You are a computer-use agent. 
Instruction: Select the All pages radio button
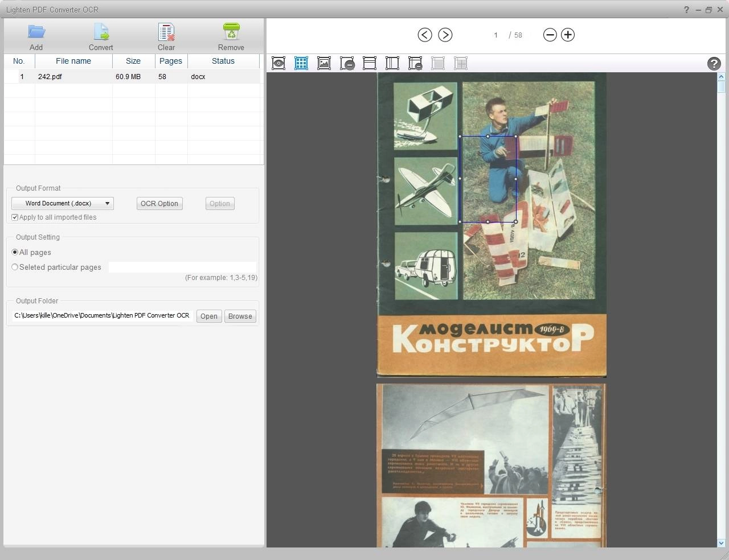(x=15, y=252)
